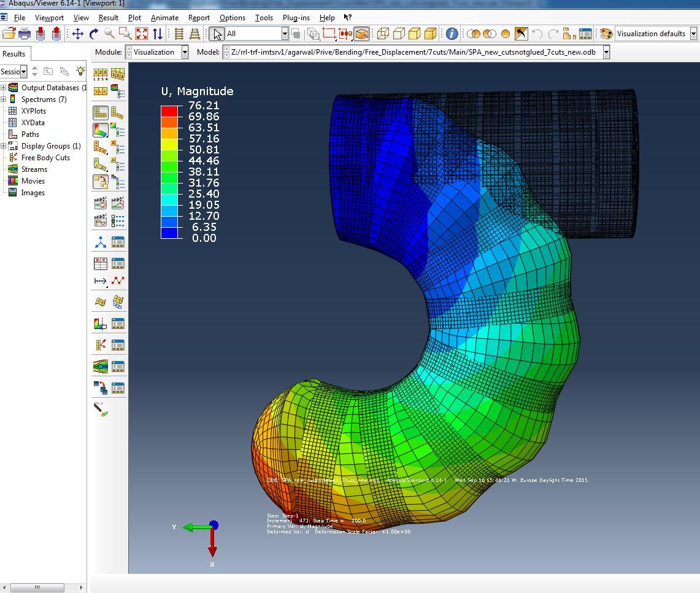Screen dimensions: 700x593
Task: Expand the Output Databases tree node
Action: coord(3,88)
